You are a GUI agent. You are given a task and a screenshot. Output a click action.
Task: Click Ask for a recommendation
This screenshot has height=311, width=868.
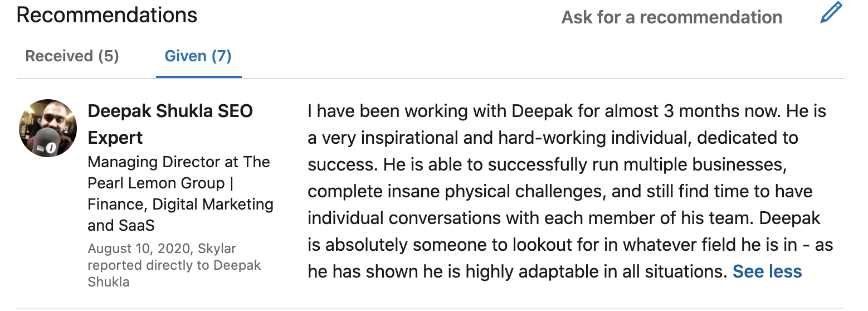click(x=672, y=17)
